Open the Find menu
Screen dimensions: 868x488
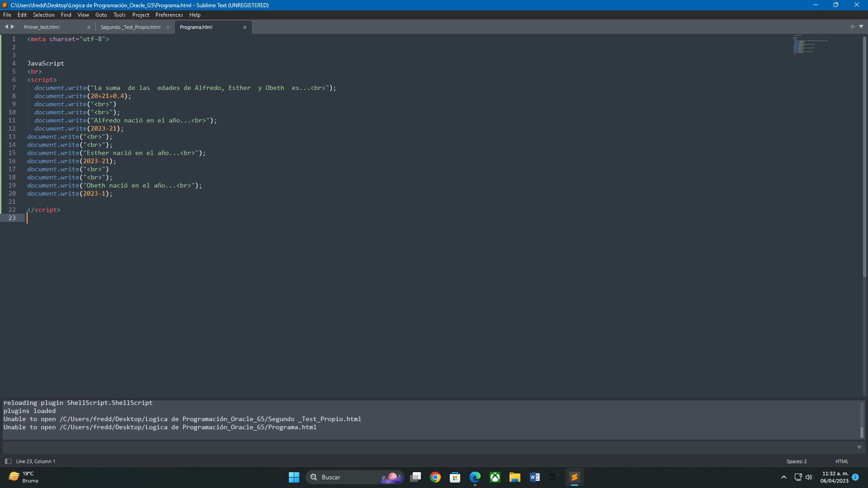click(x=66, y=15)
